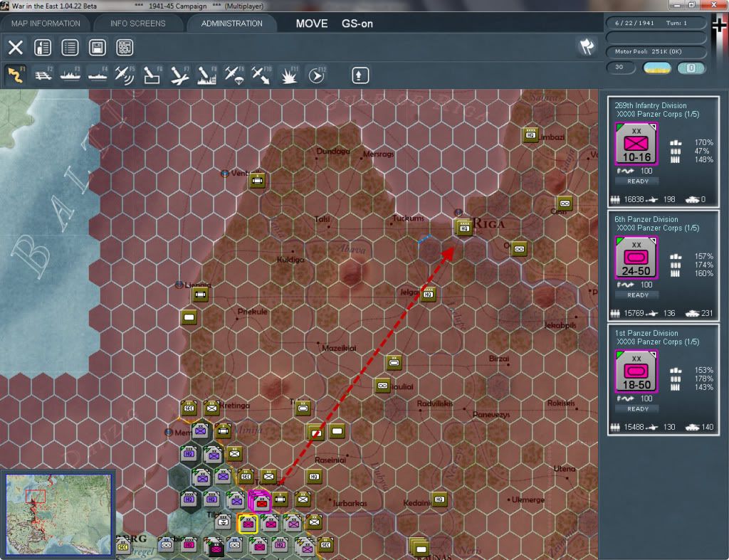Select Bomb city mode (F8) icon
729x560 pixels.
pos(207,75)
